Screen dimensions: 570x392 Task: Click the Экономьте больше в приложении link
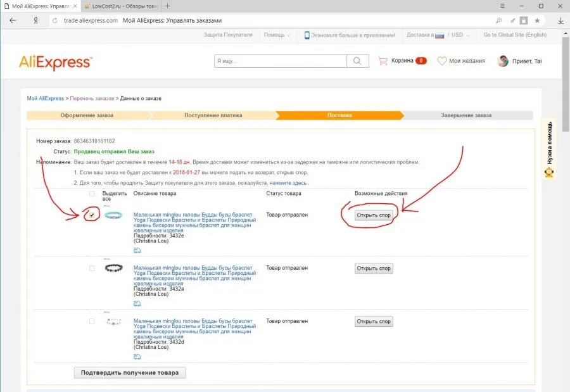(353, 35)
